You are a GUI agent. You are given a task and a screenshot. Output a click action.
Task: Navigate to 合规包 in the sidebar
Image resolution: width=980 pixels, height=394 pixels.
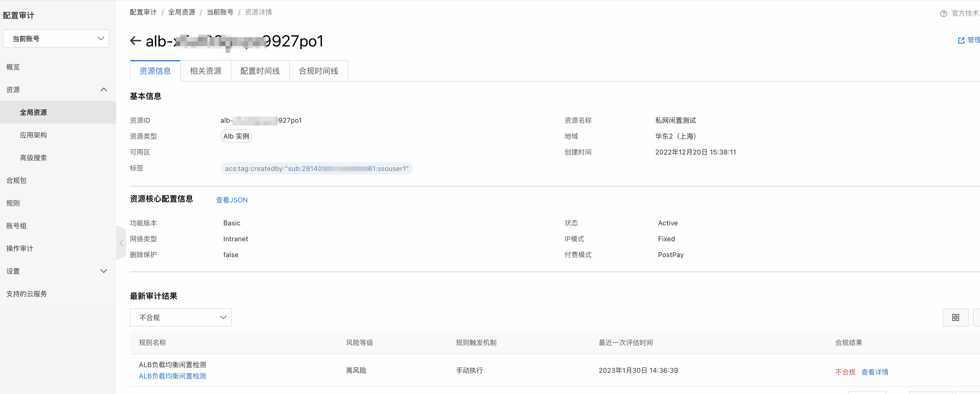tap(16, 181)
